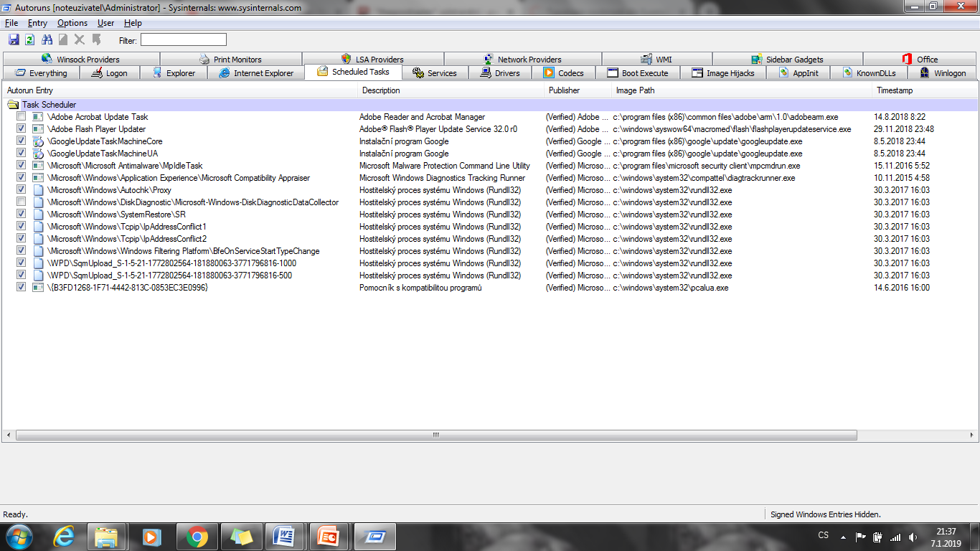Enable the Adobe Acrobat Update Task checkbox
The width and height of the screenshot is (980, 551).
click(22, 117)
